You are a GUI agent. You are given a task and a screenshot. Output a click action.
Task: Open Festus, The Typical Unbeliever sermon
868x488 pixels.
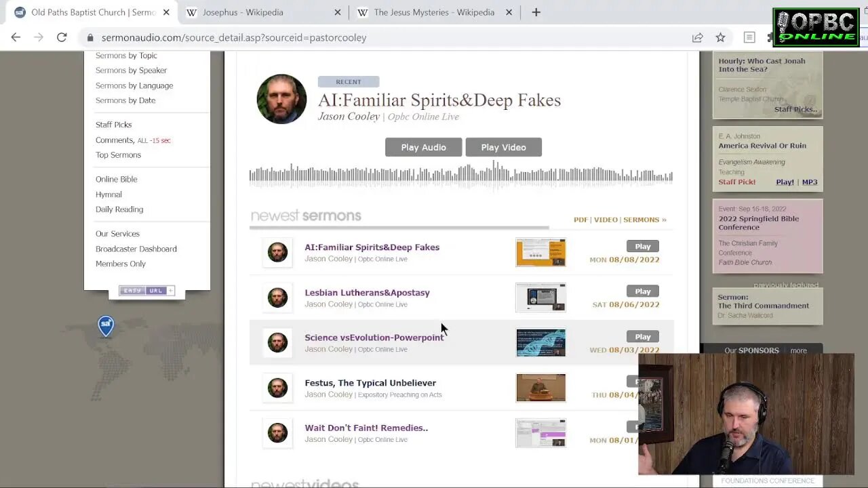tap(370, 383)
